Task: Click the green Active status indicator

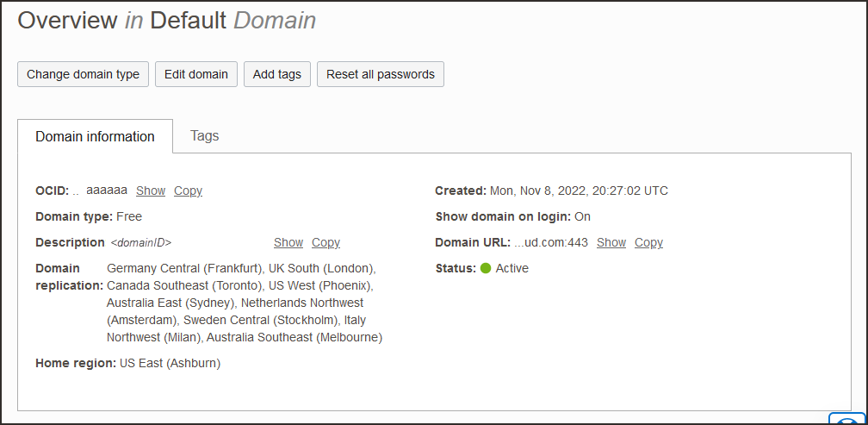Action: (x=486, y=268)
